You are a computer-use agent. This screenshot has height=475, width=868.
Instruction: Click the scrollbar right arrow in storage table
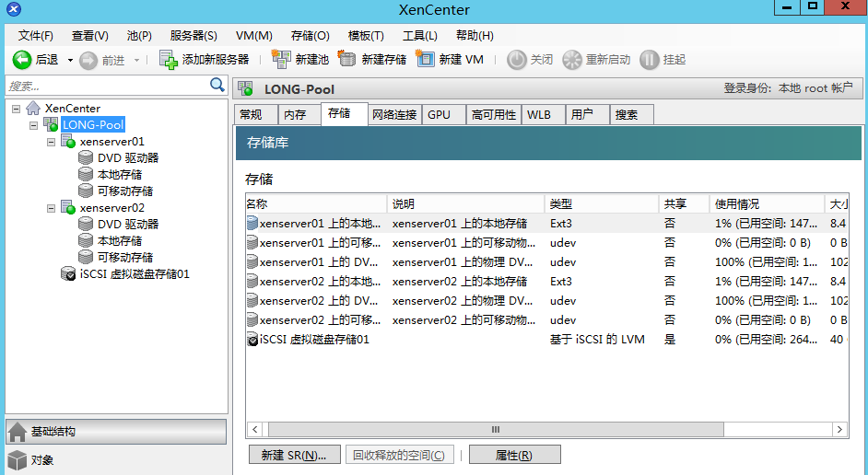839,429
